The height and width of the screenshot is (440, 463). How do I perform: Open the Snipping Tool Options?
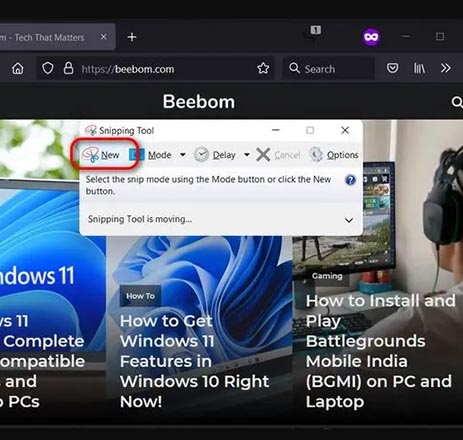(334, 155)
